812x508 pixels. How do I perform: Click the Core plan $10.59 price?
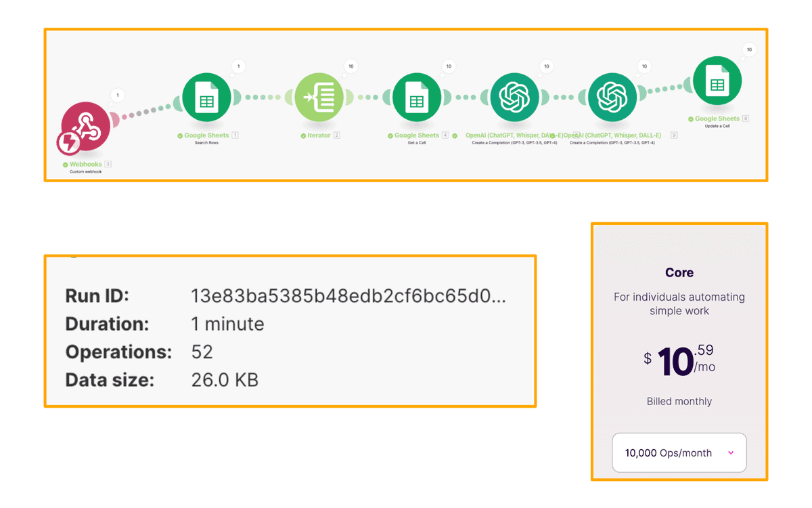(679, 361)
